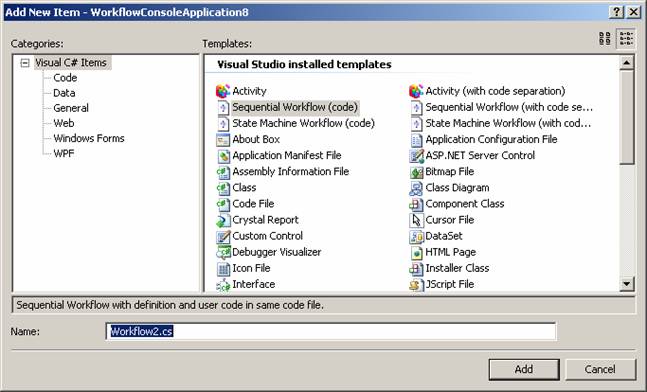Click the templates scrollbar down arrow

pos(626,283)
